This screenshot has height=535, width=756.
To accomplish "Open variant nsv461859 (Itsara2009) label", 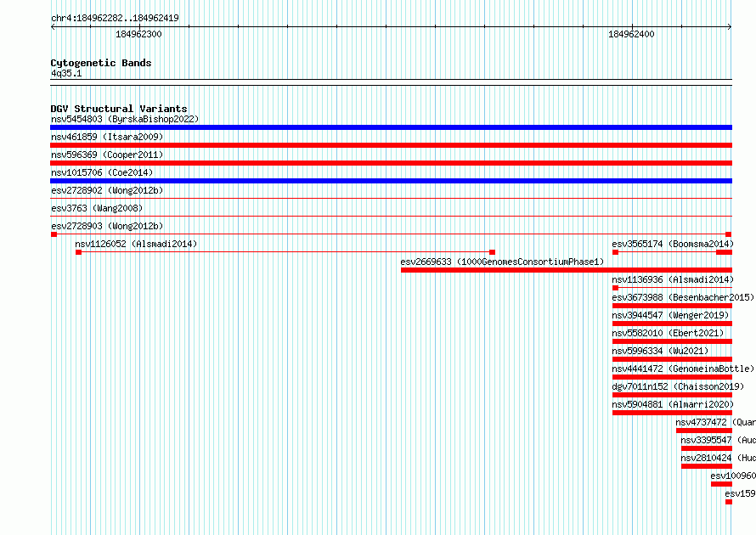I will 107,137.
